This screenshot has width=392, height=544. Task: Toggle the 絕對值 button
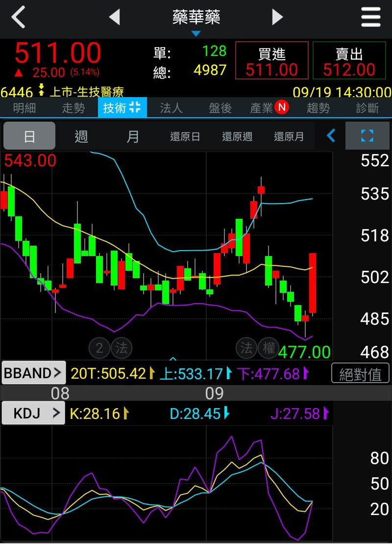click(x=361, y=373)
